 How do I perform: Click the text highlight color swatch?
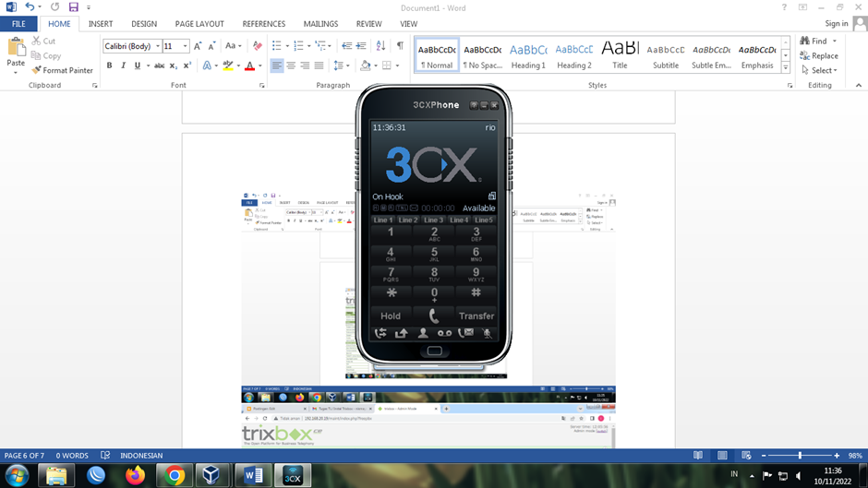(x=227, y=65)
